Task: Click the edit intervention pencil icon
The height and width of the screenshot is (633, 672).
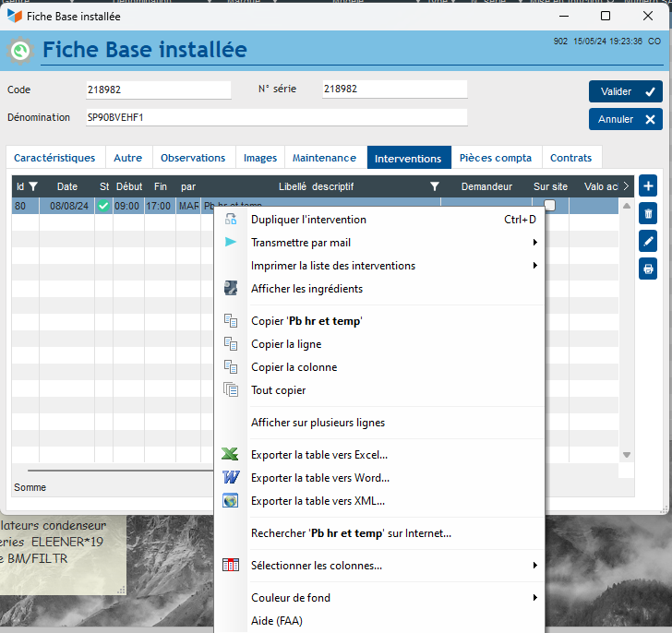Action: pyautogui.click(x=648, y=242)
